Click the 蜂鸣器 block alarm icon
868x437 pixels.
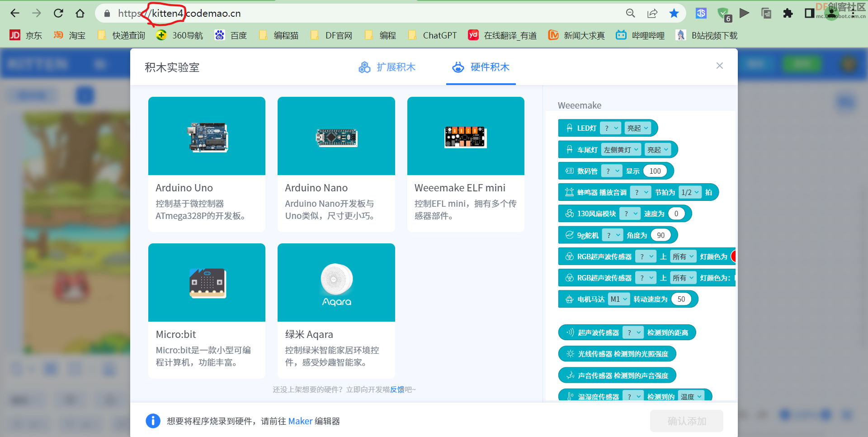pyautogui.click(x=570, y=192)
